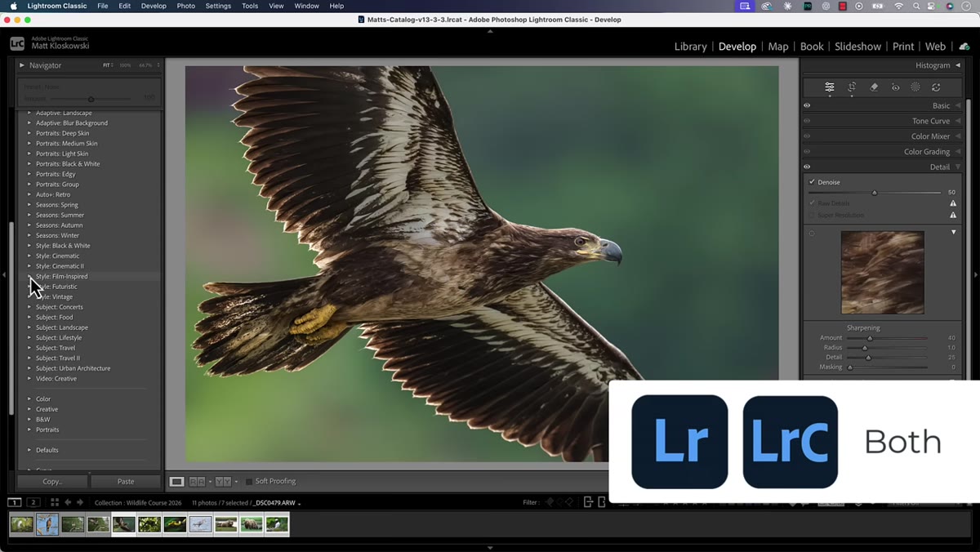The width and height of the screenshot is (980, 552).
Task: Adjust the Denoise amount slider
Action: 874,193
